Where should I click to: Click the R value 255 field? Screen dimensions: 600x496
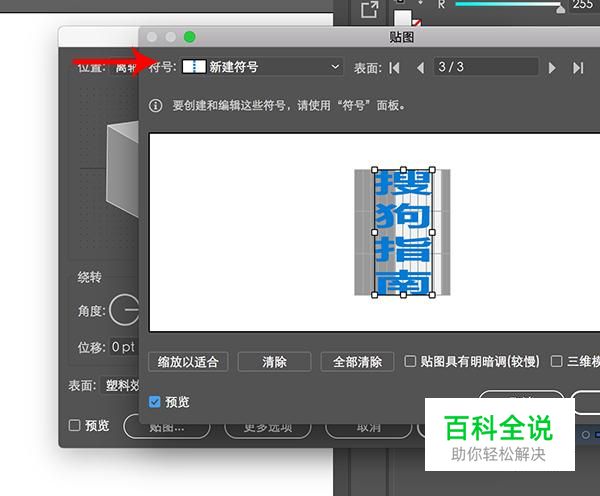(585, 5)
